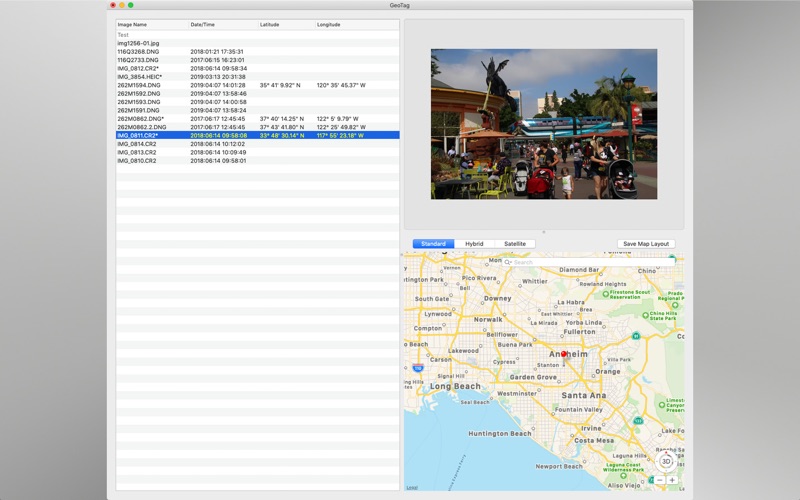The width and height of the screenshot is (800, 500).
Task: Switch map to Hybrid view
Action: 474,244
